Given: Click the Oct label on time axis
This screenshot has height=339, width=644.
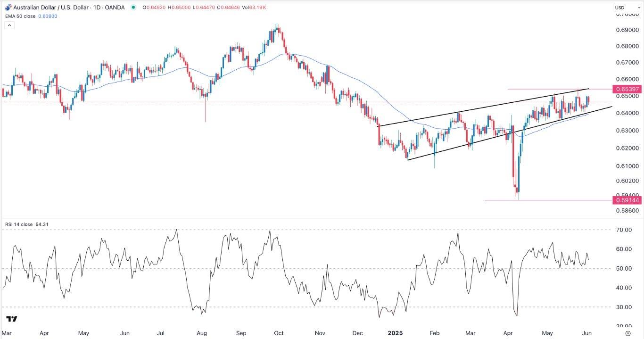Looking at the screenshot, I should [x=281, y=333].
